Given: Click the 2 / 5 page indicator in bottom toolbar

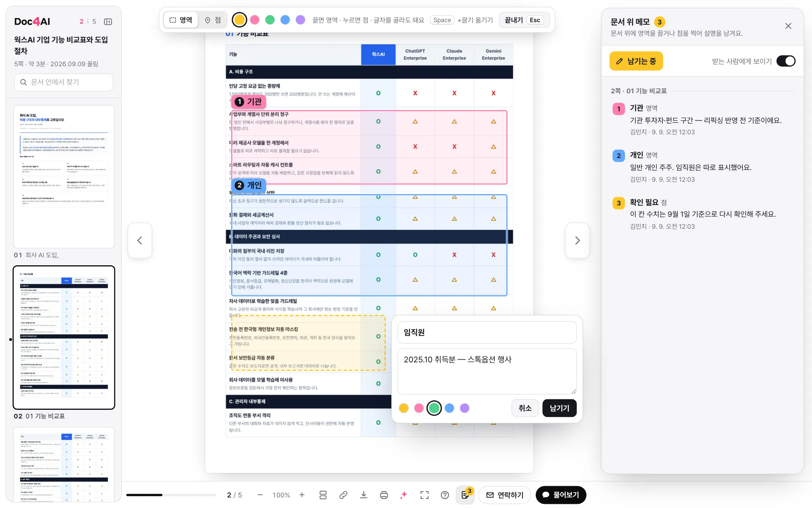Looking at the screenshot, I should (x=235, y=495).
